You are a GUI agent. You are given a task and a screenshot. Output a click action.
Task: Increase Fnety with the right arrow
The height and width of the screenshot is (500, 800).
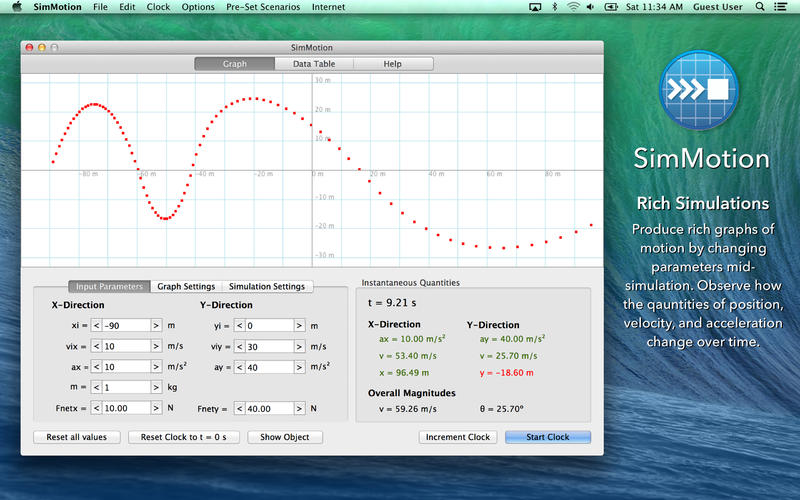(299, 409)
